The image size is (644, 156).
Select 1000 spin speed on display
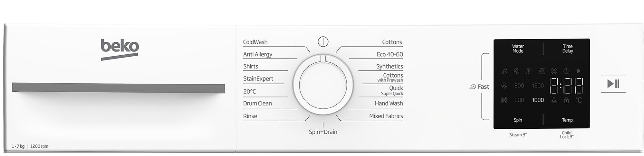[x=537, y=100]
